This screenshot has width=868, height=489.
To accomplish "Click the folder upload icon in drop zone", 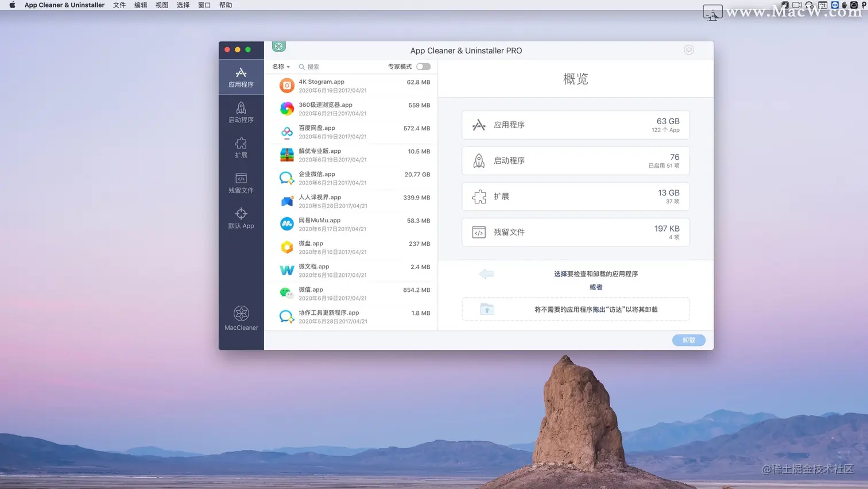I will pos(487,309).
